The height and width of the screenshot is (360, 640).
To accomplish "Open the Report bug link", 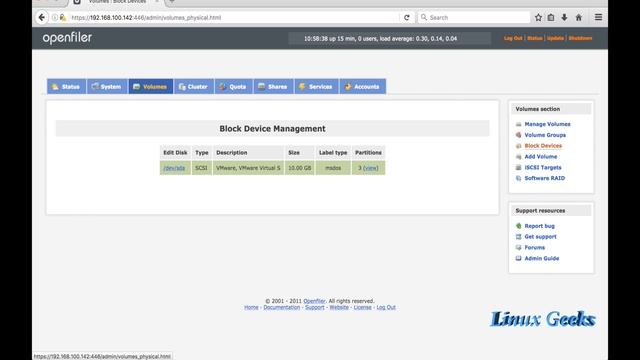I will click(x=539, y=226).
